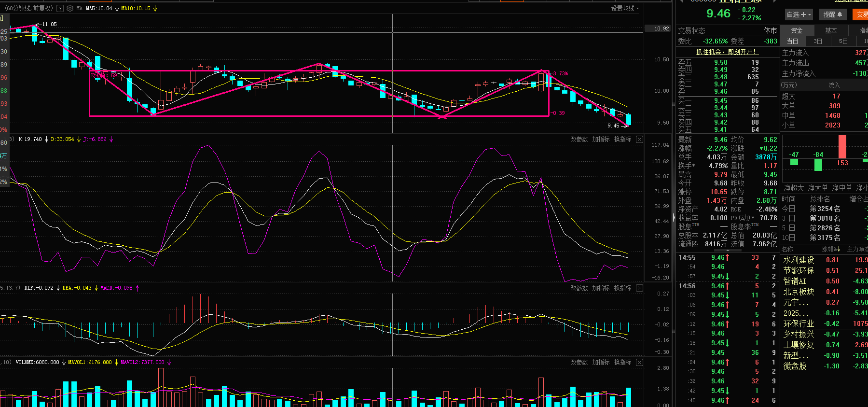This screenshot has height=407, width=868.
Task: Click 换指标 in the VOLUME panel
Action: [x=622, y=362]
